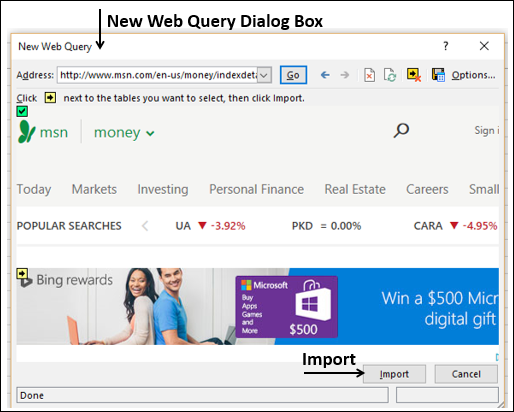Open the Personal Finance tab

256,189
